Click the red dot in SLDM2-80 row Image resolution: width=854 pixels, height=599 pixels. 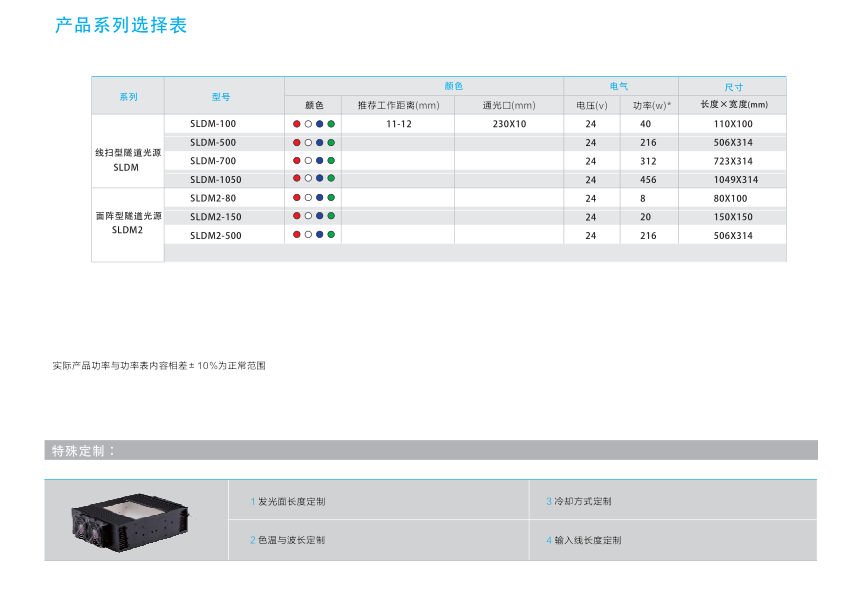point(297,198)
